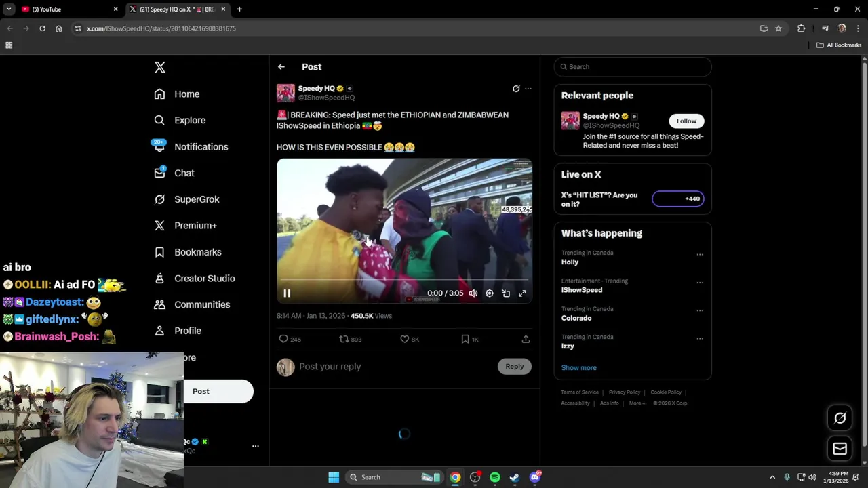Follow Speedy HQ in Relevant people

(686, 121)
